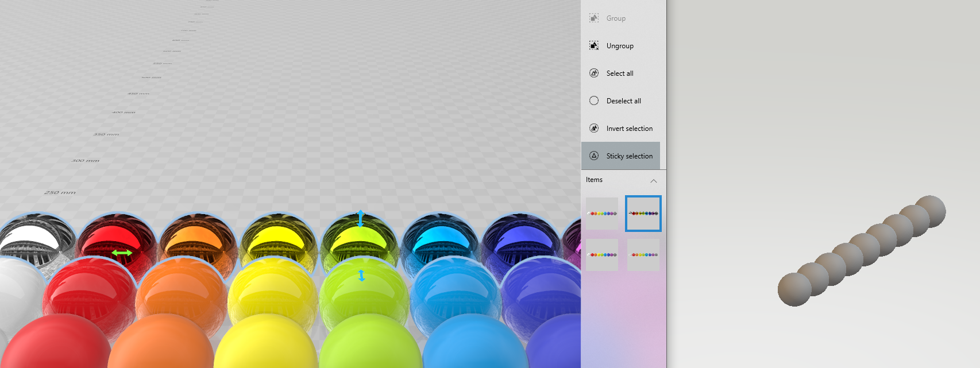Select the top-left Items thumbnail

pos(602,214)
